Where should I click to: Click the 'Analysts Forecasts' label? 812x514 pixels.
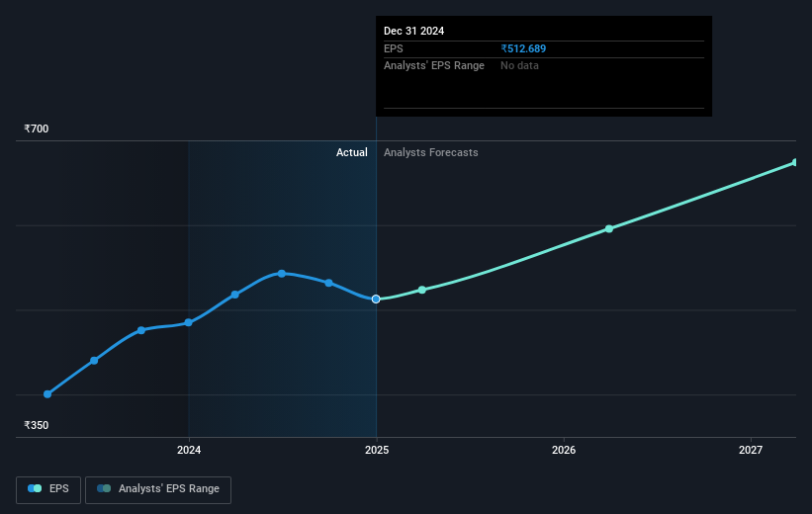pos(431,152)
